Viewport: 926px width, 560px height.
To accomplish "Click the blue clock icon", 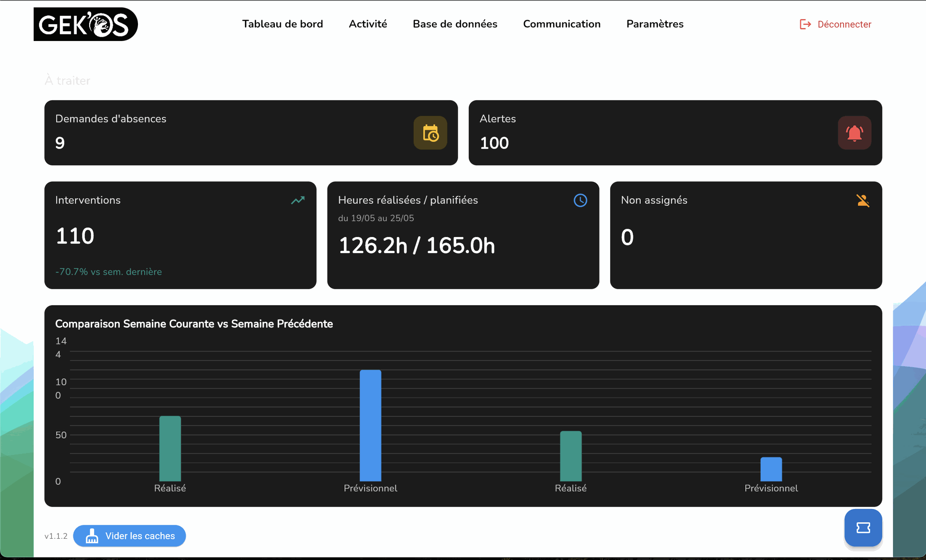I will click(580, 200).
